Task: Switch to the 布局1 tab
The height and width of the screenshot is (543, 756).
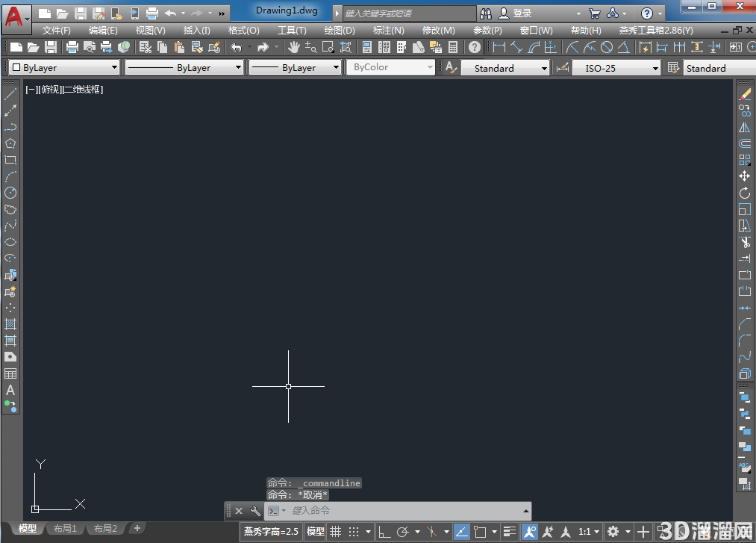Action: click(x=65, y=529)
